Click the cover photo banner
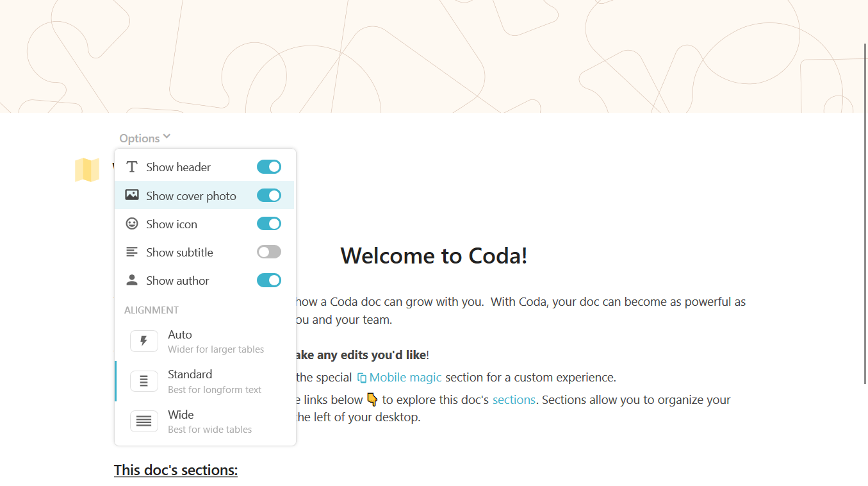The width and height of the screenshot is (868, 486). tap(434, 56)
